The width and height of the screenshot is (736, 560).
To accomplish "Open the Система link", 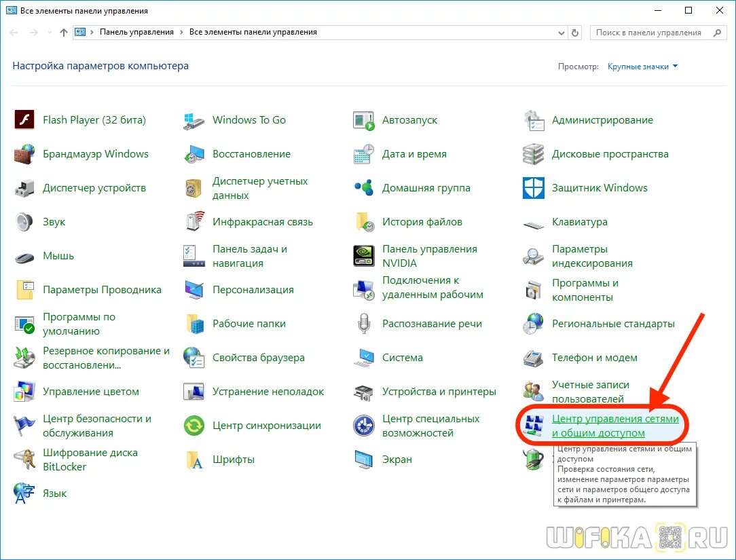I will click(x=402, y=358).
